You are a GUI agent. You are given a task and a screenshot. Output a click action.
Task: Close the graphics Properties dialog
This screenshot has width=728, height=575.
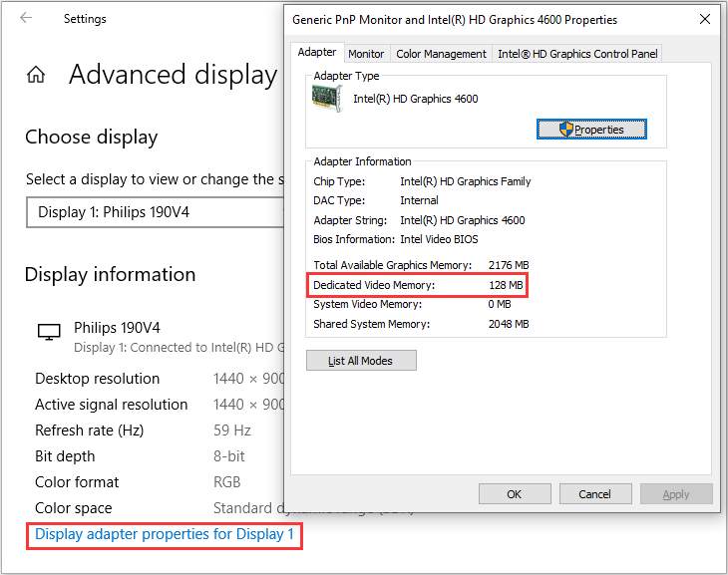click(705, 19)
